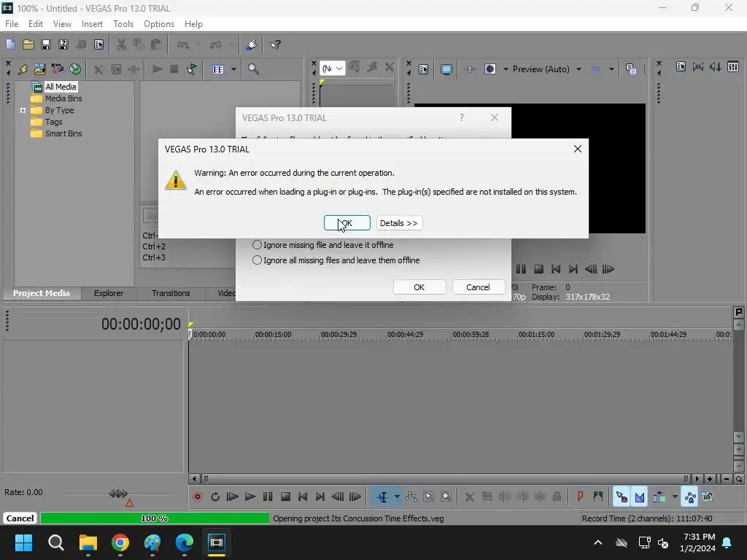Toggle the Auto Ripple icon
This screenshot has width=747, height=560.
(x=659, y=497)
